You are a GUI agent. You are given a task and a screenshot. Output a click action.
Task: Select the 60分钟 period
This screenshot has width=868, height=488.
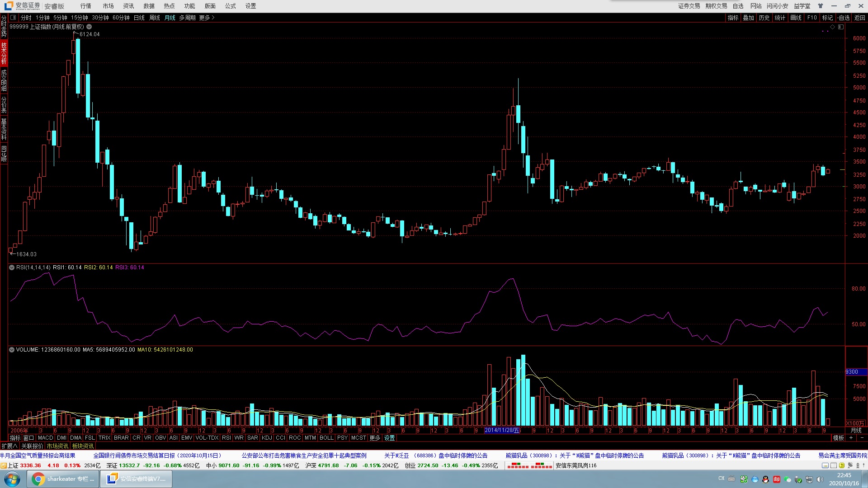(x=121, y=18)
